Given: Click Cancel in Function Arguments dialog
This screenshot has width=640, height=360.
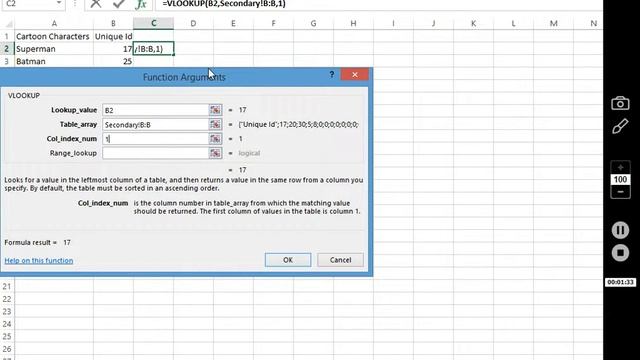Looking at the screenshot, I should [x=340, y=260].
